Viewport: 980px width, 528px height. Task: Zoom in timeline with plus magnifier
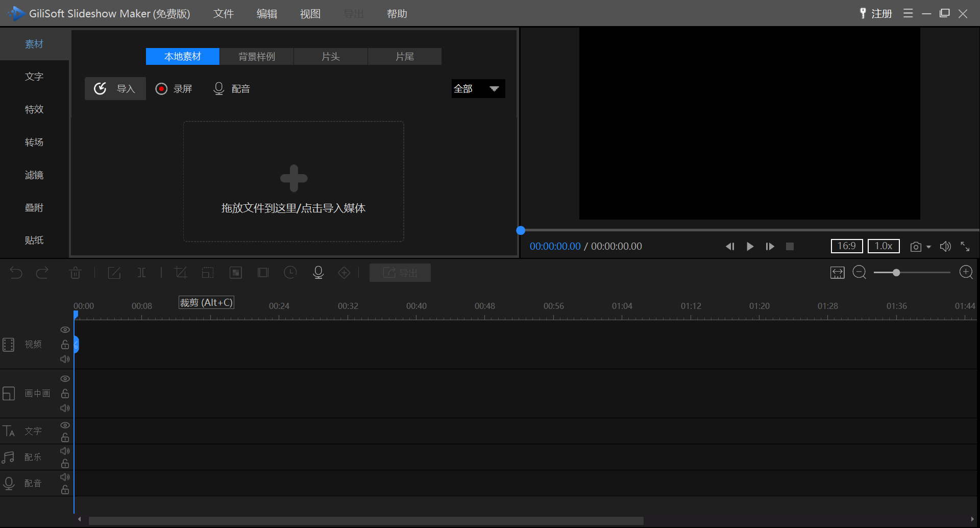pyautogui.click(x=966, y=272)
